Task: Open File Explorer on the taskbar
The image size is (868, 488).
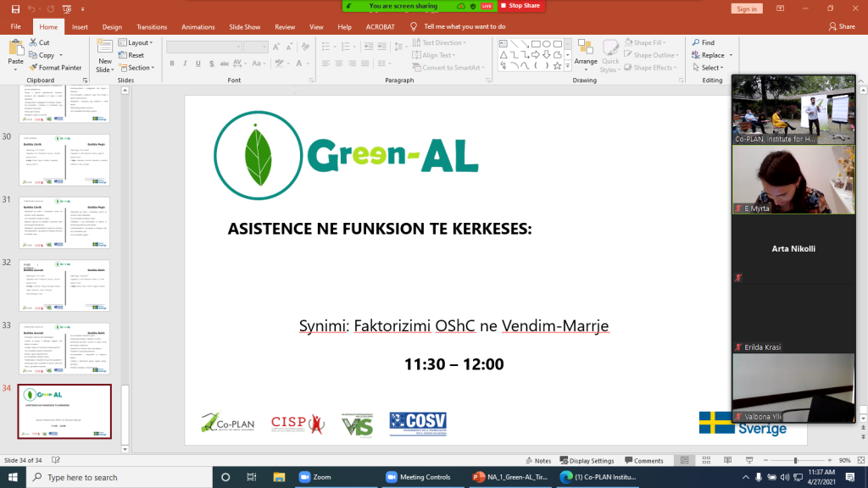Action: (279, 477)
